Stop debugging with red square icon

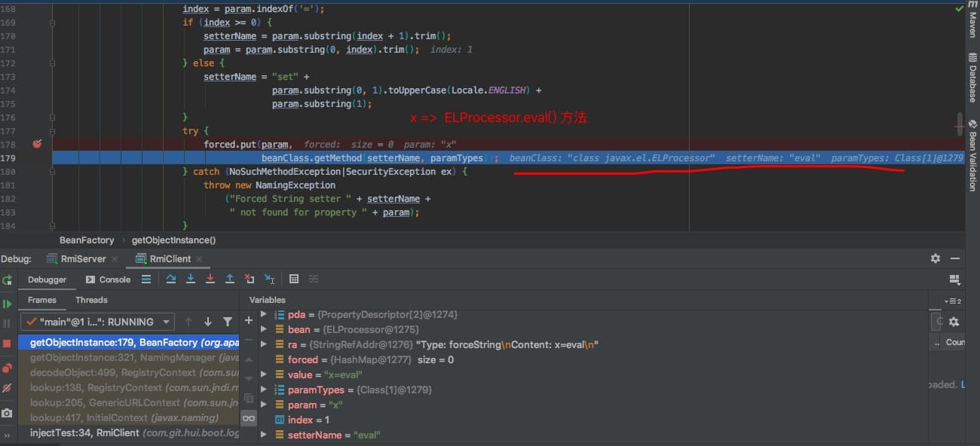point(8,344)
